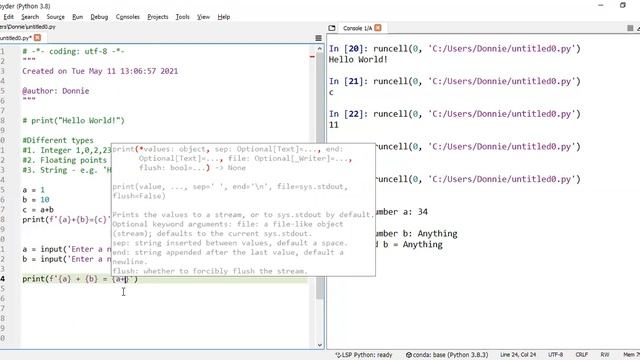Click the UTF-8 encoding status entry
640x360 pixels.
tap(556, 355)
